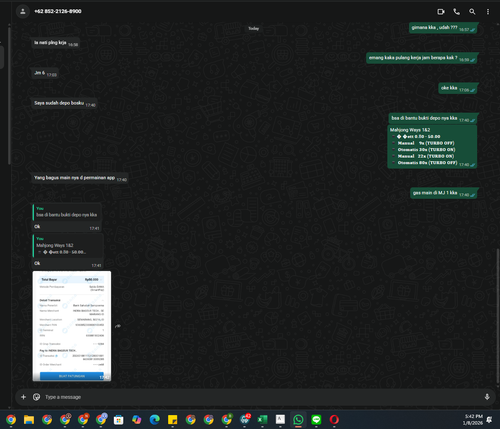
Task: Record a voice message with microphone
Action: click(x=487, y=397)
